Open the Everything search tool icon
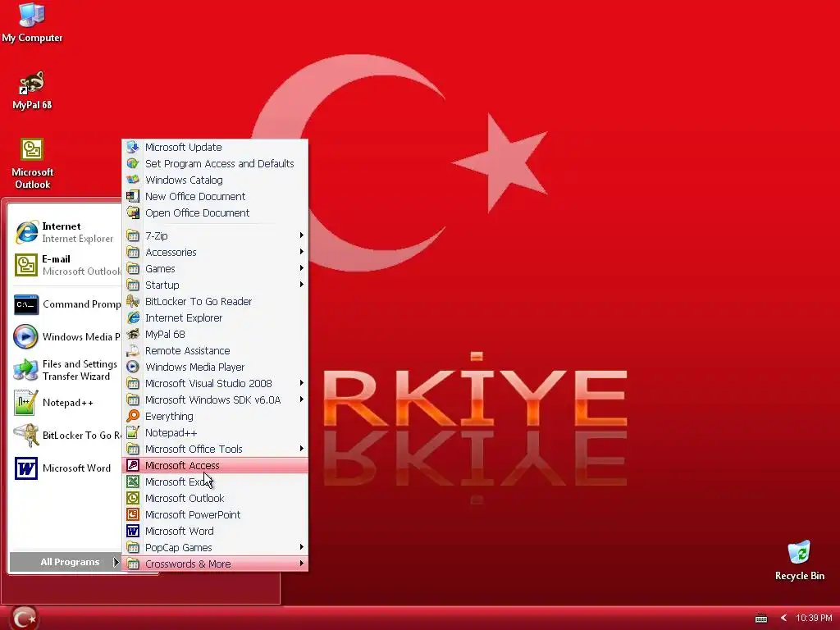840x630 pixels. pos(133,416)
